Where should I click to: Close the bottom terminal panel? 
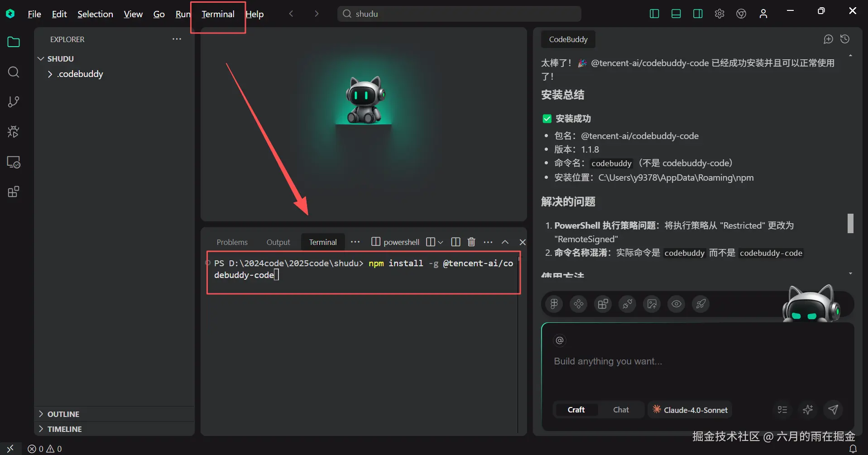pos(523,242)
